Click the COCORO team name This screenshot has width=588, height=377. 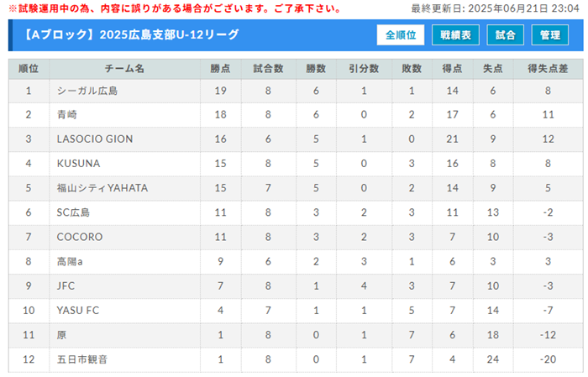[x=80, y=237]
